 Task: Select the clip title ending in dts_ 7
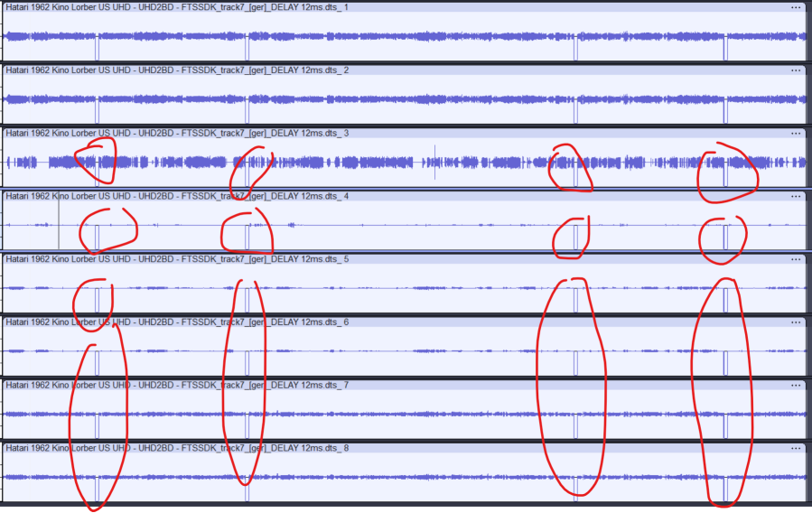coord(177,386)
